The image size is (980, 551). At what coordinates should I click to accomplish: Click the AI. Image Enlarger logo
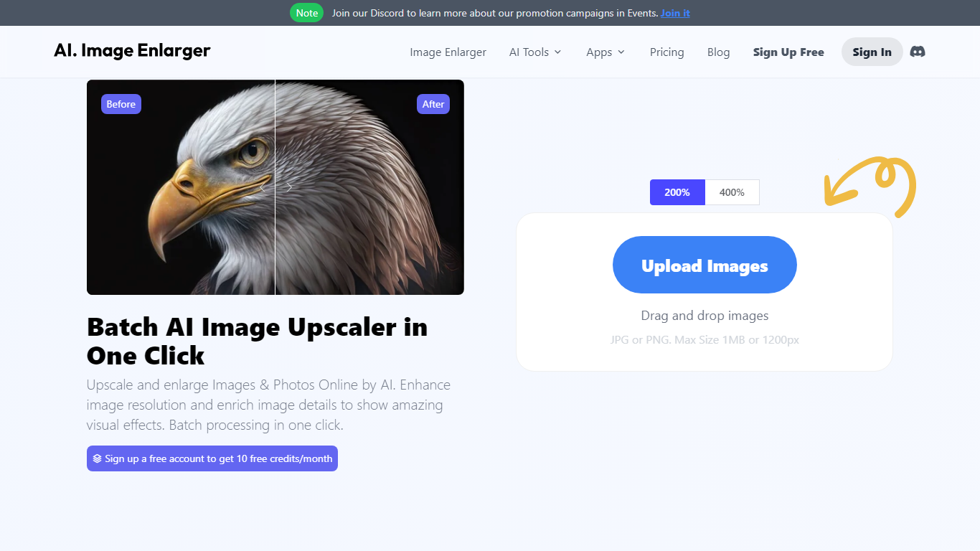tap(132, 50)
